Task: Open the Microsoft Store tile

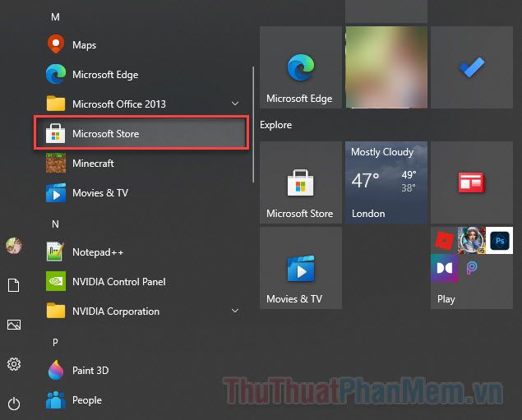Action: (x=301, y=182)
